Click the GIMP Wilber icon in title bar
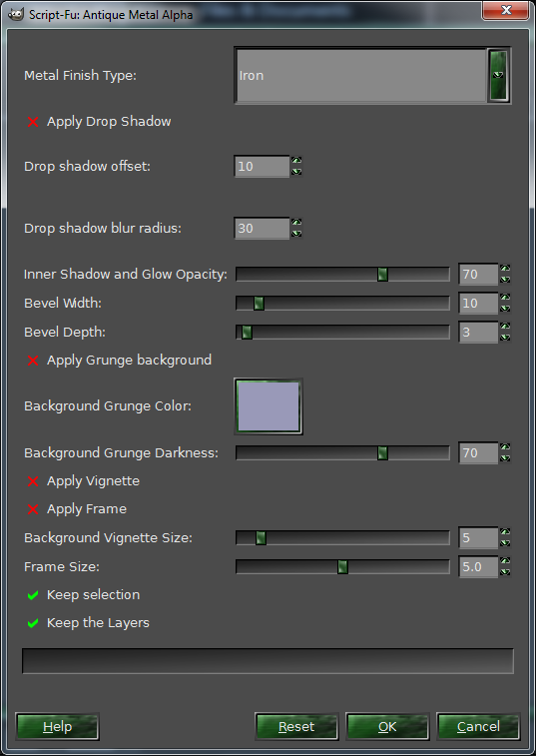 point(16,14)
